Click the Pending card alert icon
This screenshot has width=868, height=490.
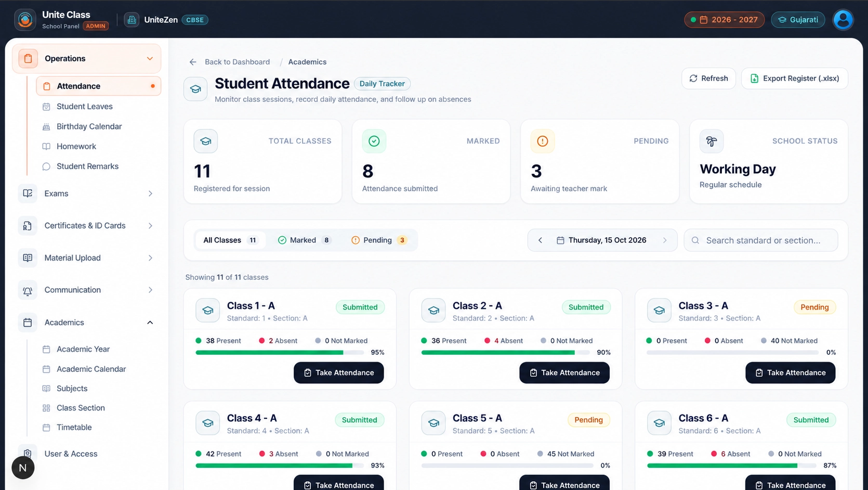543,141
